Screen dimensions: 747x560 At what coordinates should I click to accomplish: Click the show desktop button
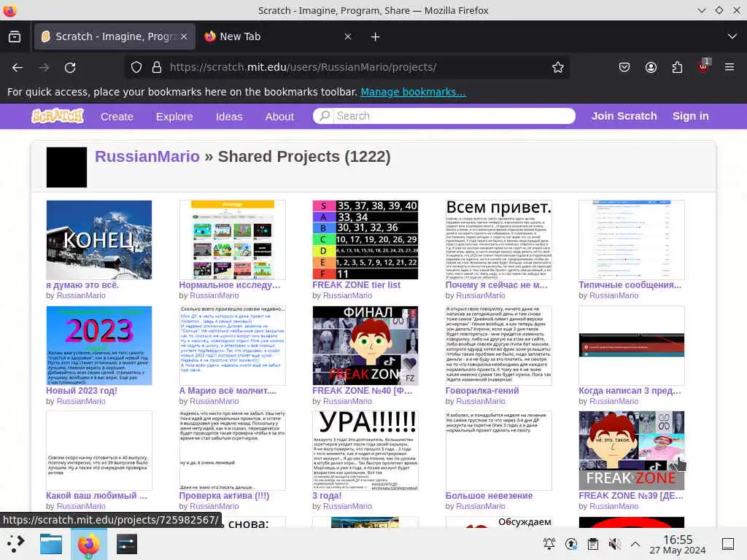[x=728, y=543]
